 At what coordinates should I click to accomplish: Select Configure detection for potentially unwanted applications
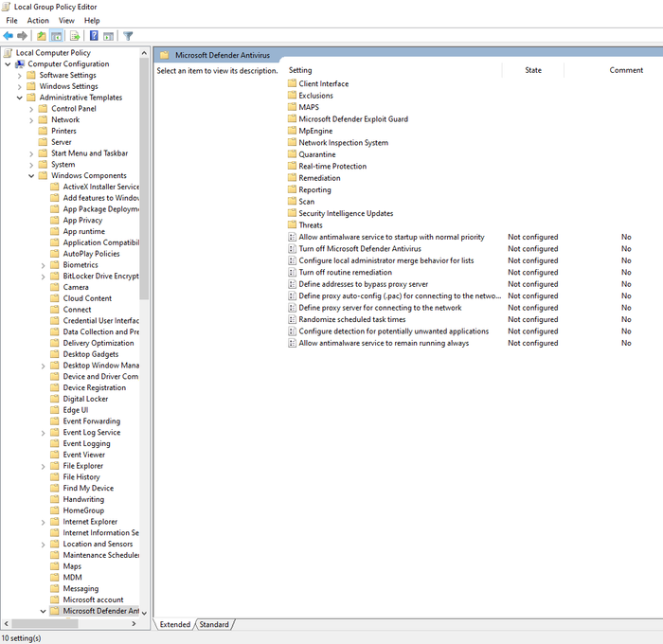click(x=394, y=331)
